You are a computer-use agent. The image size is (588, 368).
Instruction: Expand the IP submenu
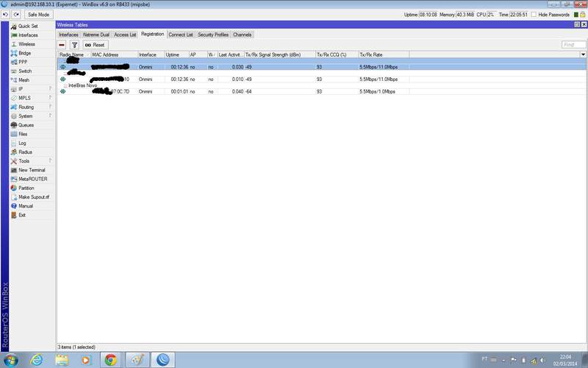click(50, 89)
